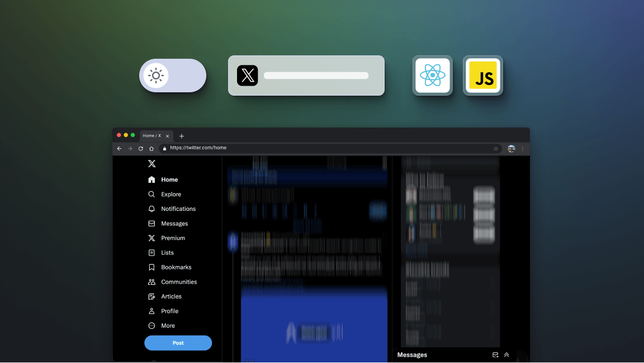
Task: Open Home from sidebar label
Action: pos(169,180)
